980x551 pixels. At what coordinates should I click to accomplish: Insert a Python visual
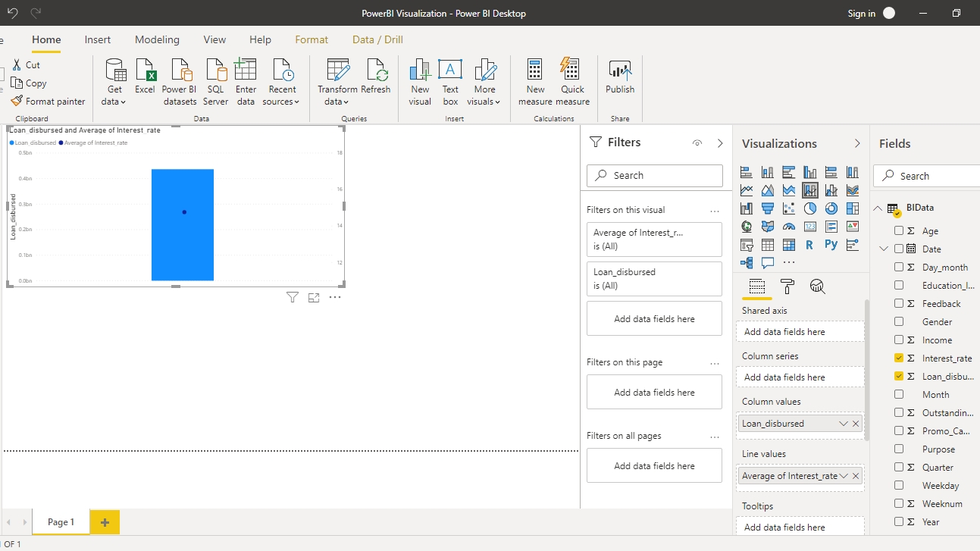pos(831,245)
